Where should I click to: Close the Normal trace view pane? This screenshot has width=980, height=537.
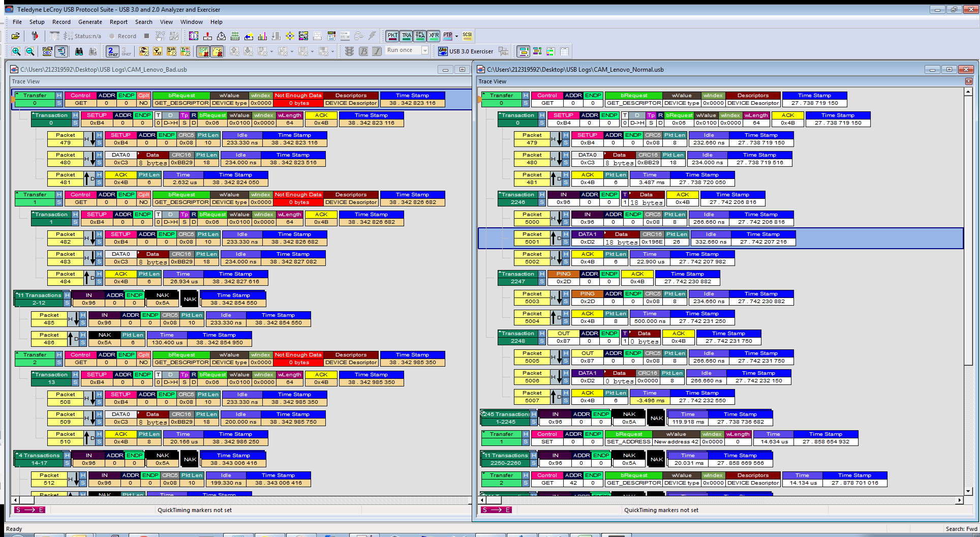click(x=968, y=81)
